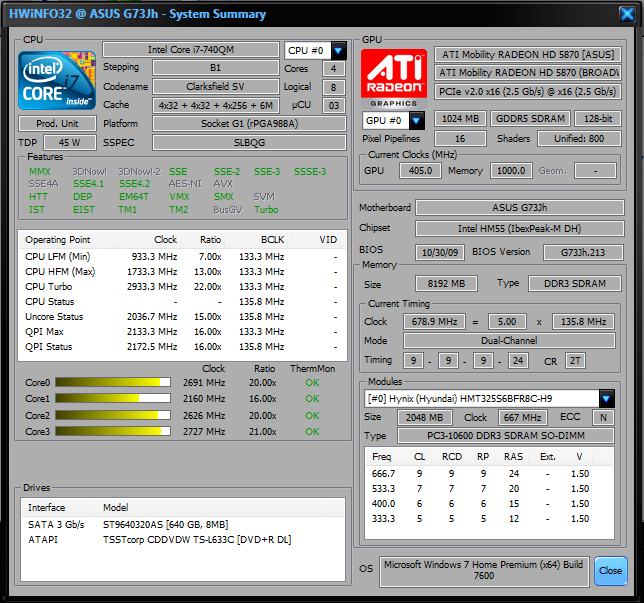
Task: Expand the Hynix memory module dropdown
Action: click(606, 398)
